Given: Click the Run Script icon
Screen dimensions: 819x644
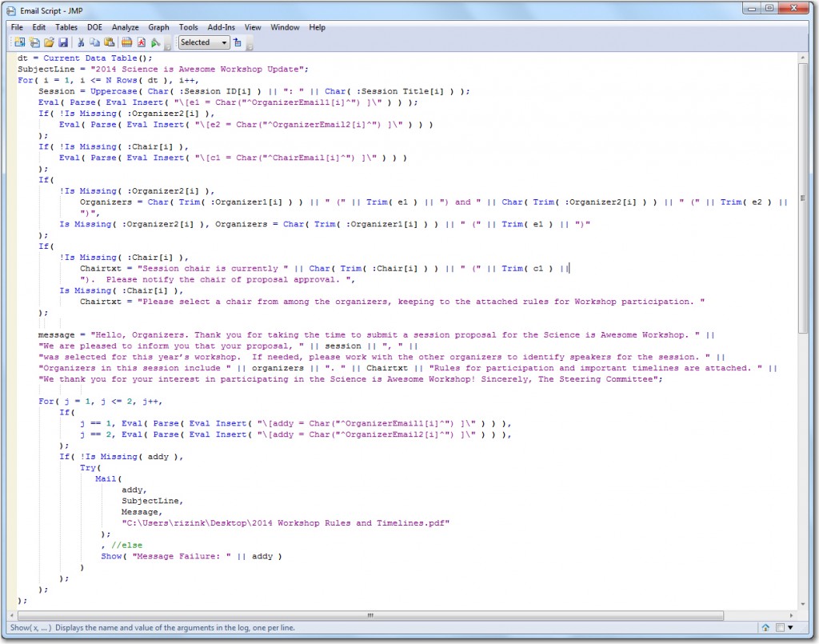Looking at the screenshot, I should pos(155,42).
